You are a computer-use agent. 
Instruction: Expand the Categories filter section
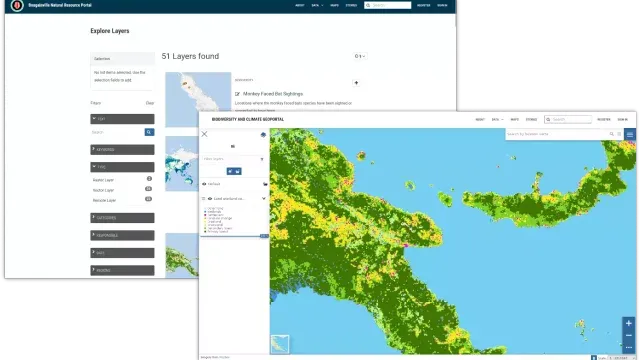pos(122,218)
